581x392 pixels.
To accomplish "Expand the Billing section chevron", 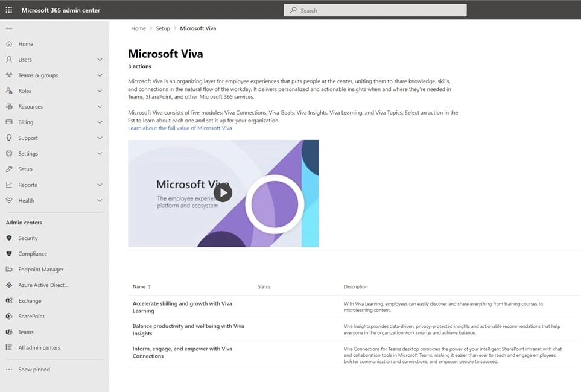I will point(100,122).
